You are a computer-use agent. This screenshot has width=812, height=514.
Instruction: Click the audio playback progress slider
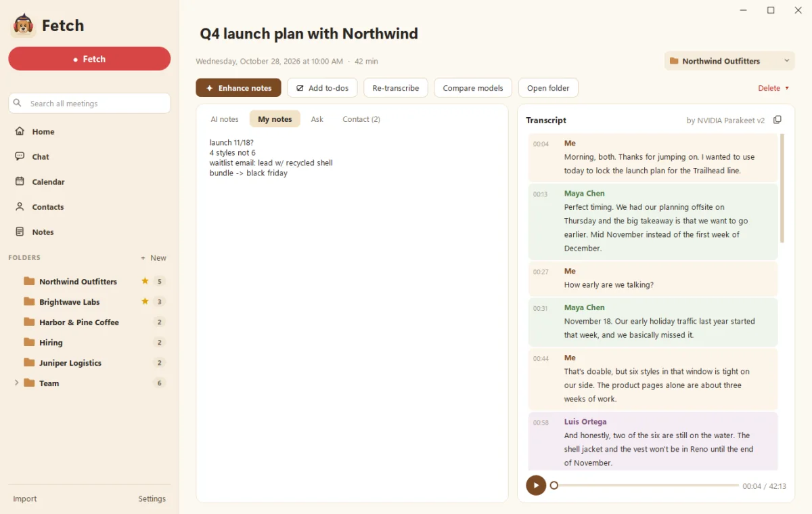pyautogui.click(x=646, y=486)
